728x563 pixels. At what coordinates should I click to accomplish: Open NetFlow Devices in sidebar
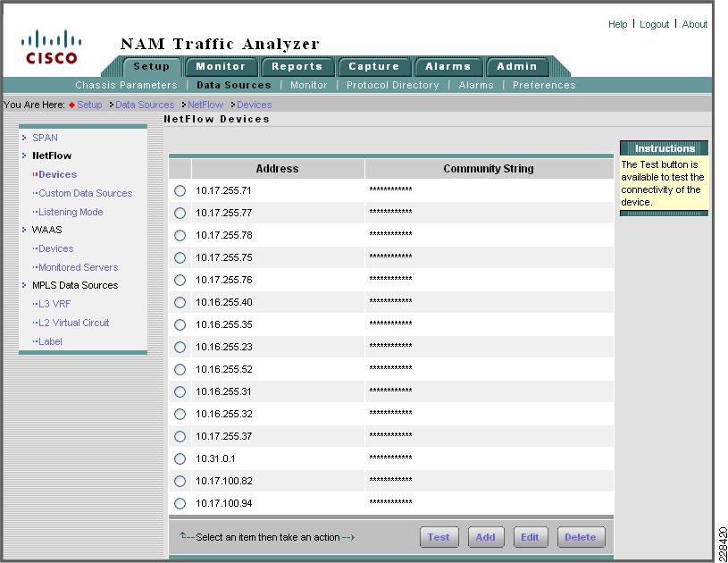point(57,174)
